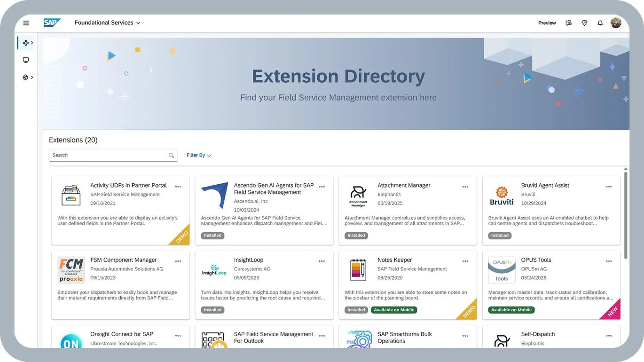644x362 pixels.
Task: Click the extensions list vertical scrollbar
Action: pyautogui.click(x=626, y=215)
